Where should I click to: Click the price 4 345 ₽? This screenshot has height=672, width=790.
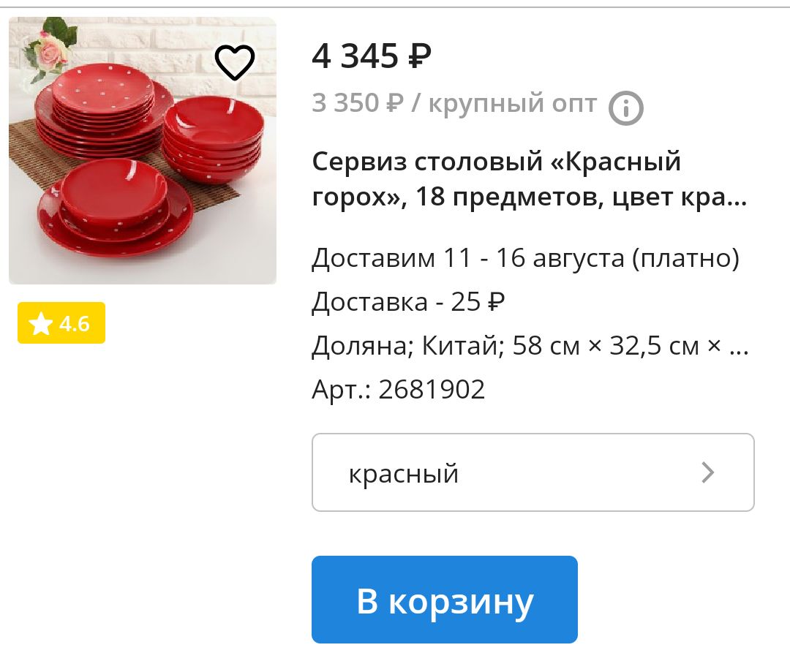[372, 56]
